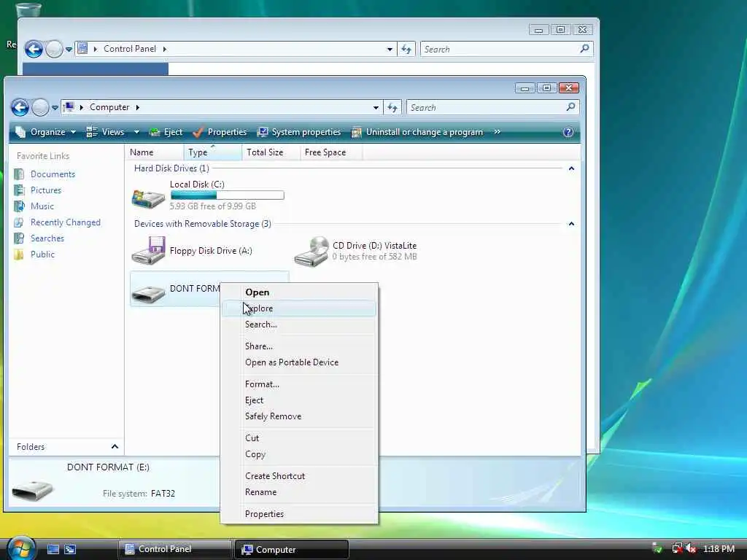This screenshot has width=747, height=560.
Task: Open address bar history dropdown in Computer window
Action: click(x=376, y=108)
